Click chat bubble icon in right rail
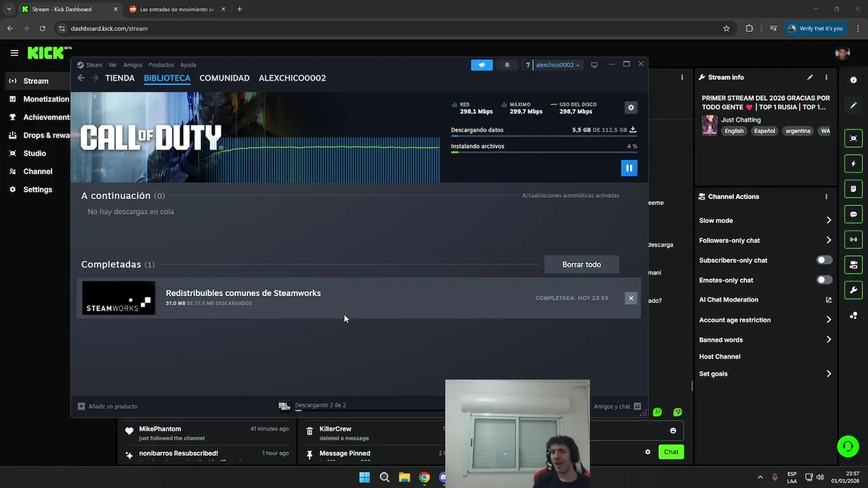868x488 pixels. 853,214
